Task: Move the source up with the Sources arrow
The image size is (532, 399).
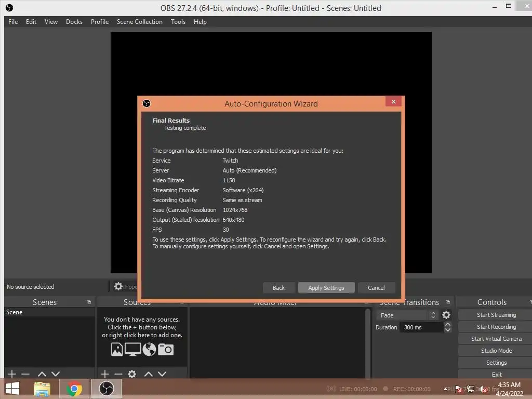Action: pyautogui.click(x=149, y=374)
